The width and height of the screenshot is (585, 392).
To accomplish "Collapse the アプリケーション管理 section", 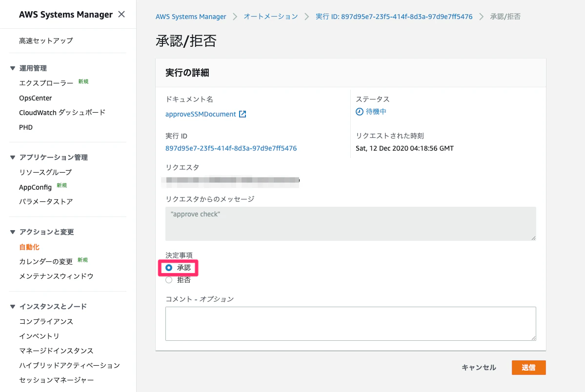I will [x=13, y=157].
